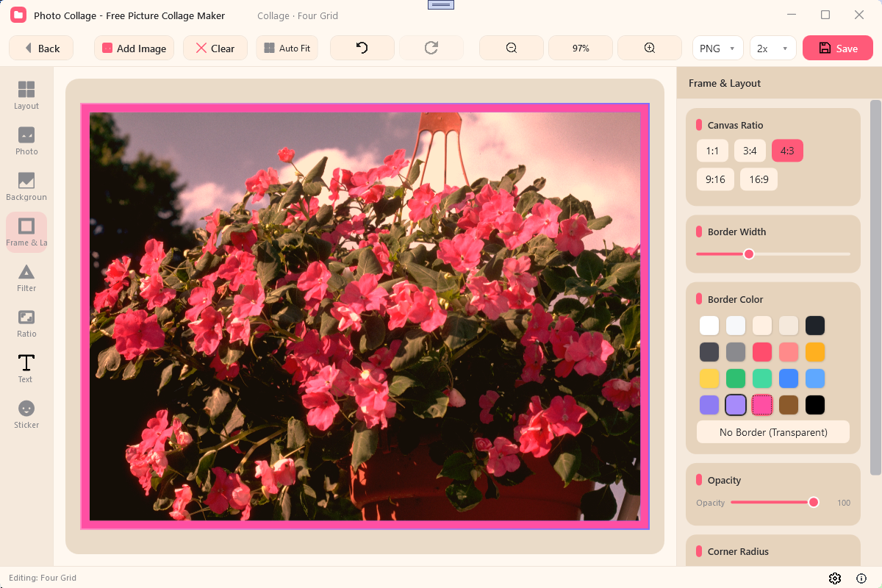The image size is (882, 588).
Task: Click the 'Collage · Four Grid' title text
Action: coord(298,15)
